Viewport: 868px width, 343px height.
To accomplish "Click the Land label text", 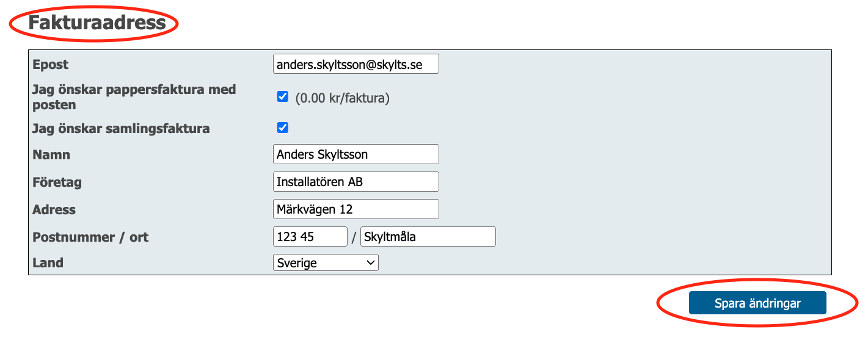I will point(48,263).
